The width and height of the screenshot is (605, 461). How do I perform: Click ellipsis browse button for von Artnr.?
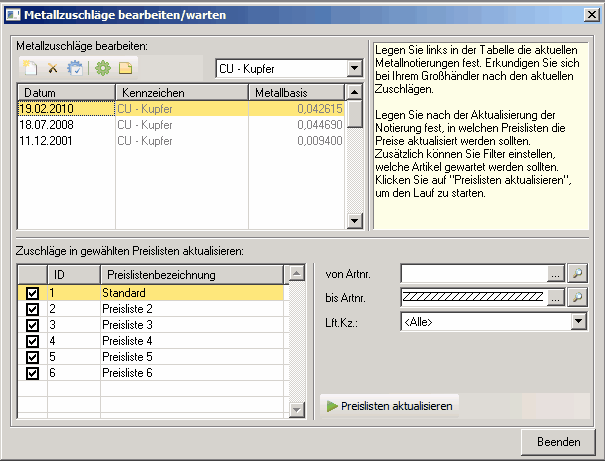[556, 273]
